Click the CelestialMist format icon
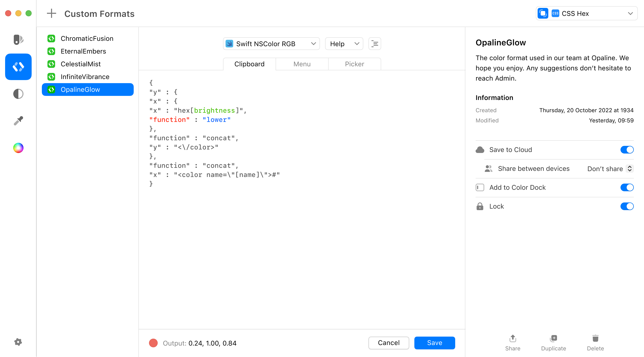The image size is (644, 357). click(x=51, y=64)
